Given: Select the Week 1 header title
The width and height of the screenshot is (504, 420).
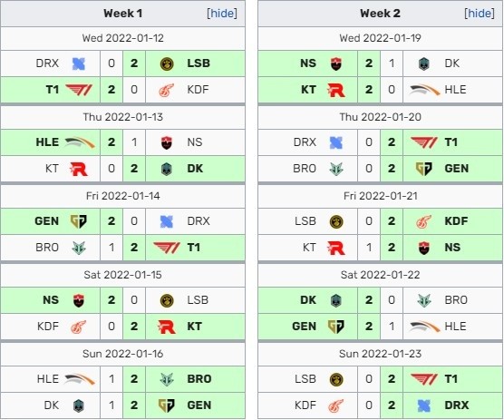Looking at the screenshot, I should pos(122,14).
